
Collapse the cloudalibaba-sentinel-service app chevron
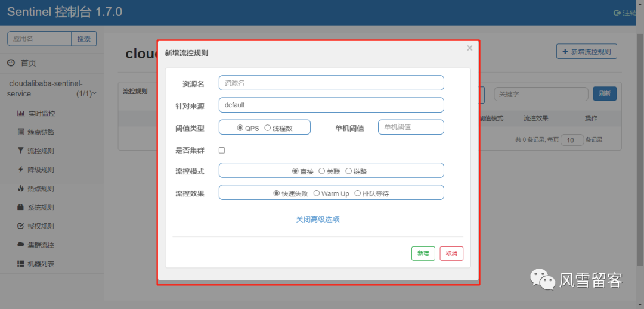click(x=95, y=93)
